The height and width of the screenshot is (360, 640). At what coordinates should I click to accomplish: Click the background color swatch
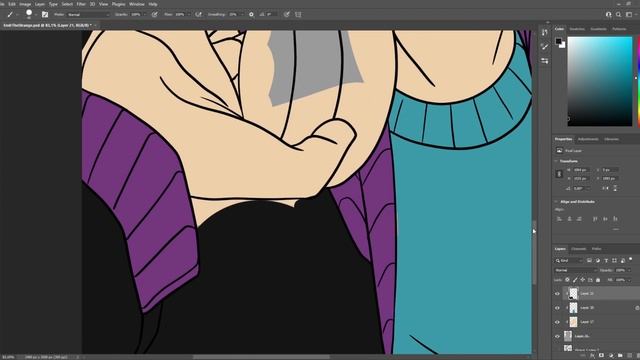pyautogui.click(x=563, y=45)
